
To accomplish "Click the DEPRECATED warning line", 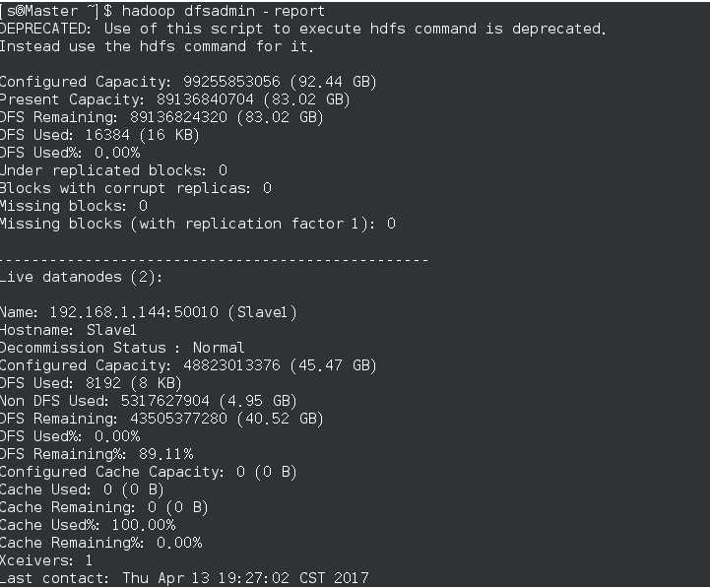I will (302, 29).
